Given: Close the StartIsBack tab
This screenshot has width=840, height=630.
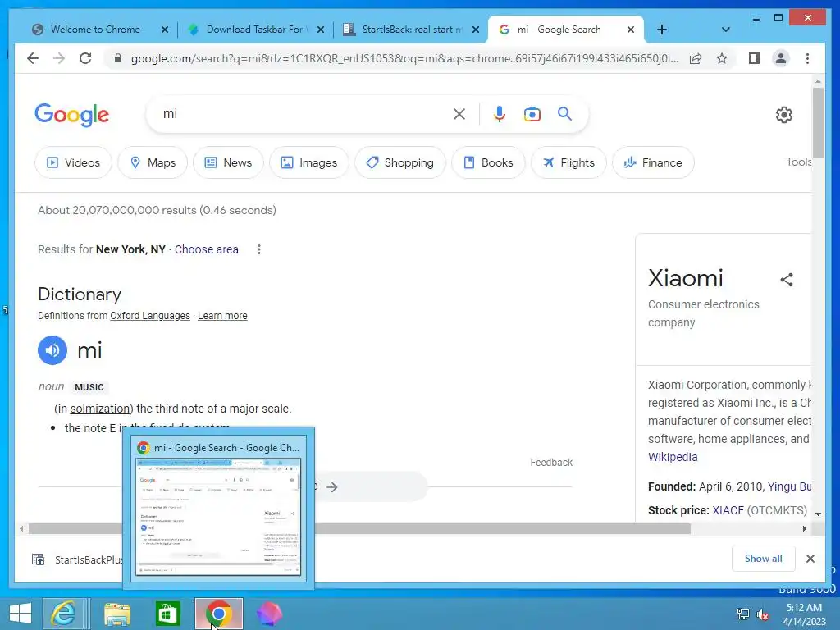Looking at the screenshot, I should point(476,30).
